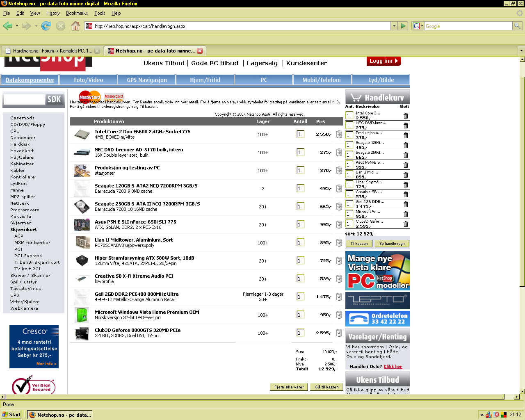525x420 pixels.
Task: Open the Kundesenter top link
Action: click(x=306, y=63)
